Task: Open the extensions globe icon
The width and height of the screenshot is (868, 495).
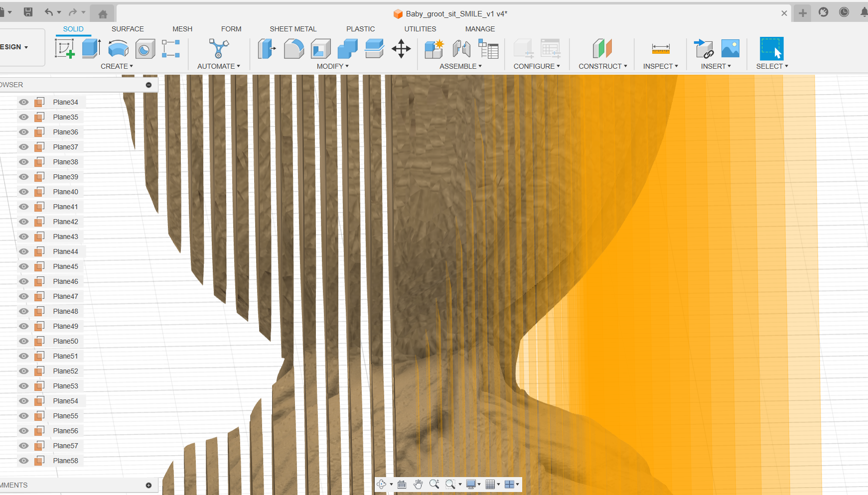Action: tap(824, 12)
